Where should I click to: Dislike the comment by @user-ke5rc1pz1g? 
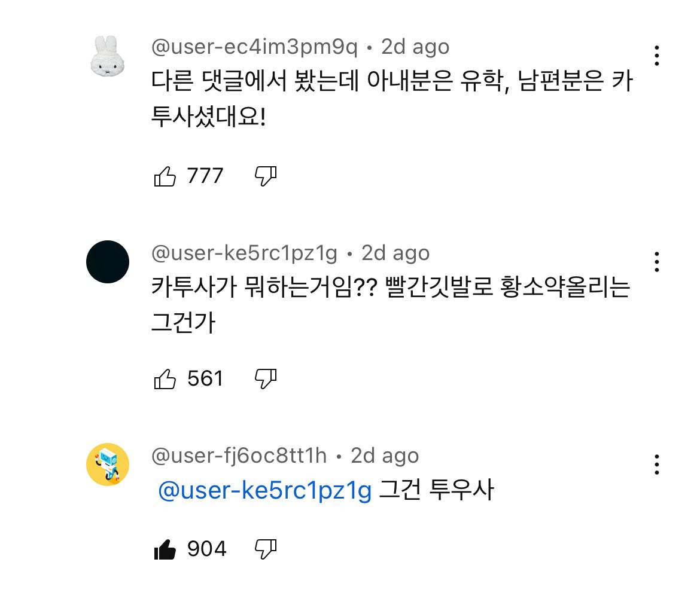tap(266, 378)
